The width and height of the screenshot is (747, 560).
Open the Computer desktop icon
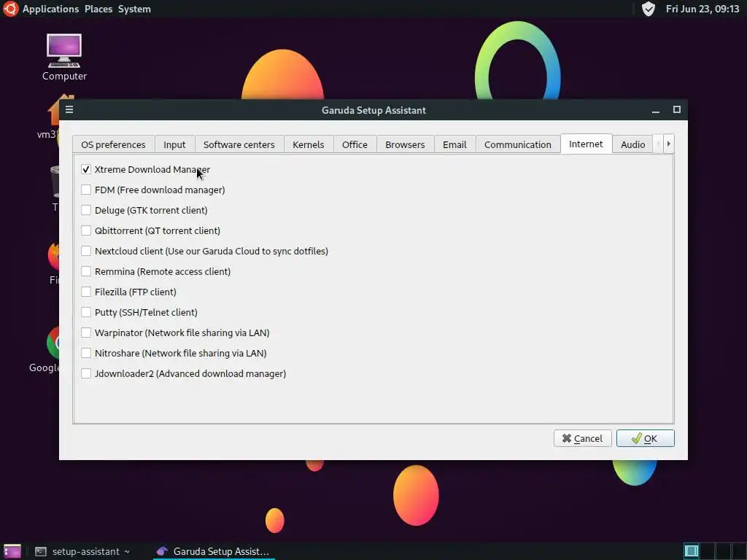(x=64, y=57)
